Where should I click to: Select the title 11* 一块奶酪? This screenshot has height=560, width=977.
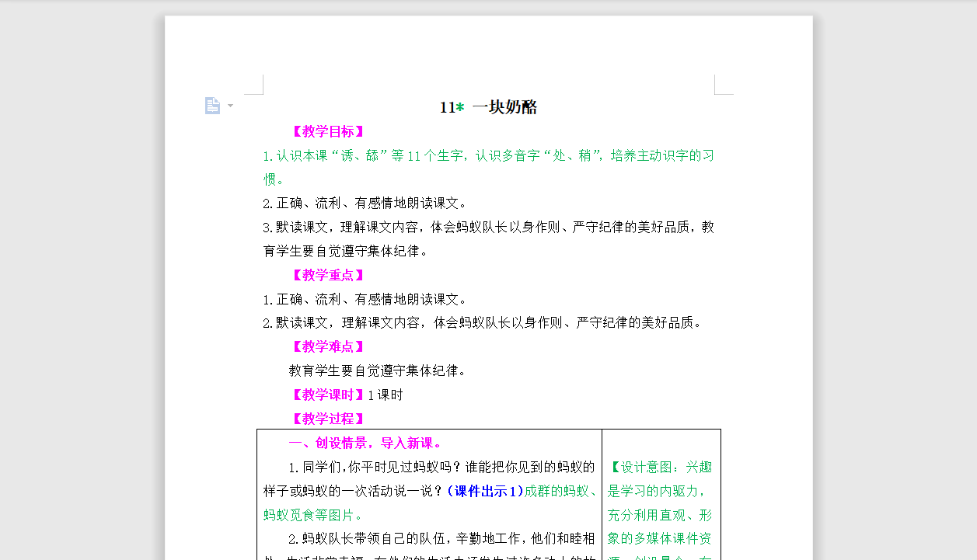click(x=488, y=107)
